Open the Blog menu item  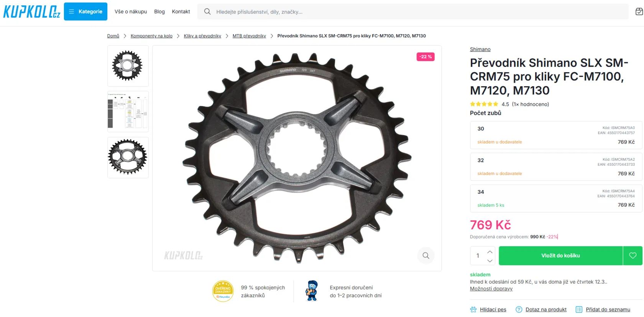[x=159, y=12]
